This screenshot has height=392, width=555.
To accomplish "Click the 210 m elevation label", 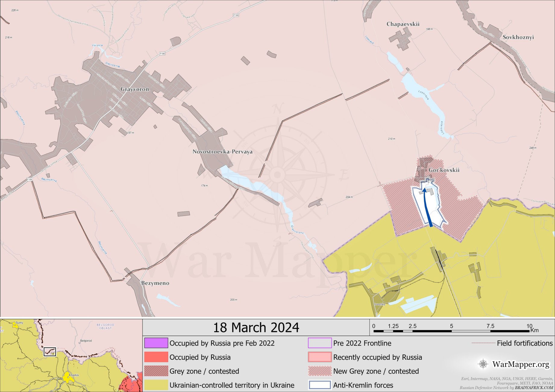I will click(x=392, y=139).
